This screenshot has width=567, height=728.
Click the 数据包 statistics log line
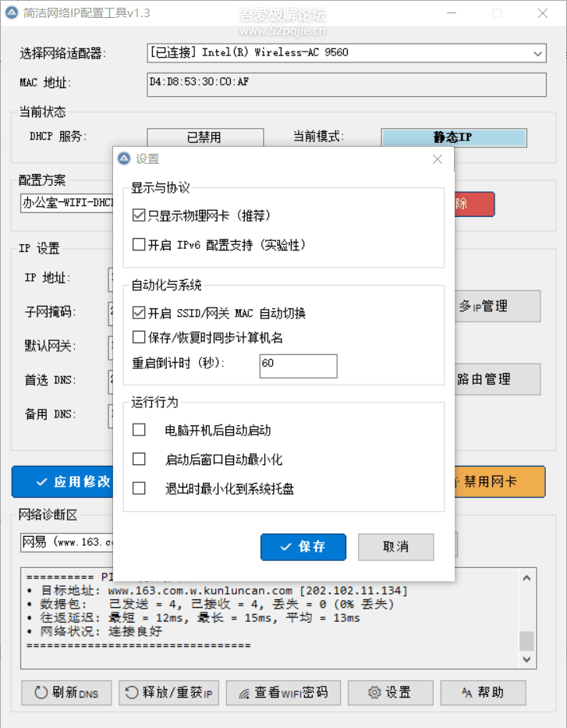coord(211,604)
